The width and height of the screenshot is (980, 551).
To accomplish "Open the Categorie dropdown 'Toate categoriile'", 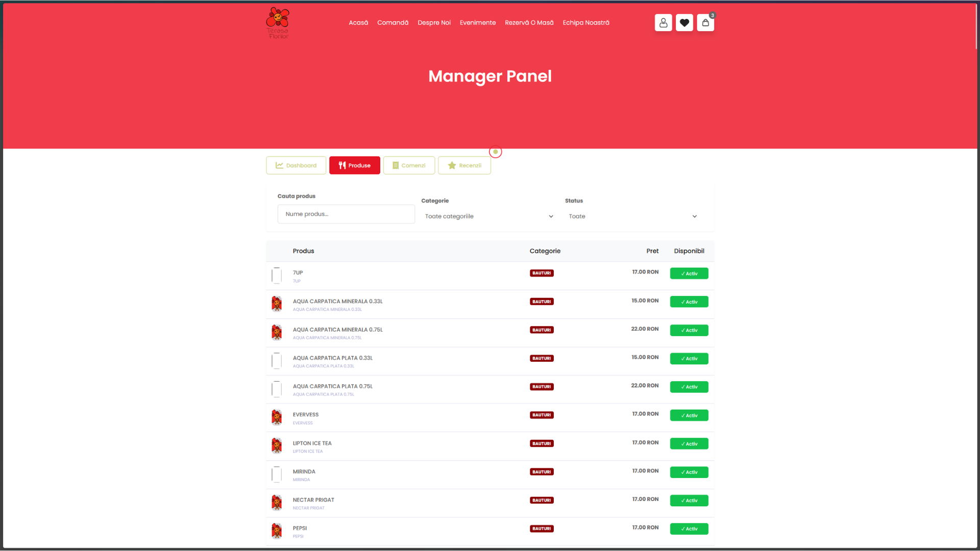I will 489,216.
